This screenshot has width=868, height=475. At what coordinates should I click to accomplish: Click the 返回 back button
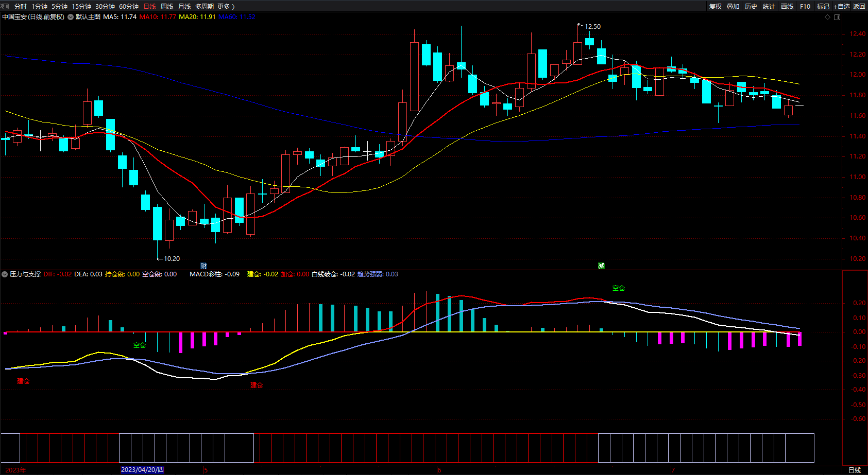coord(859,7)
